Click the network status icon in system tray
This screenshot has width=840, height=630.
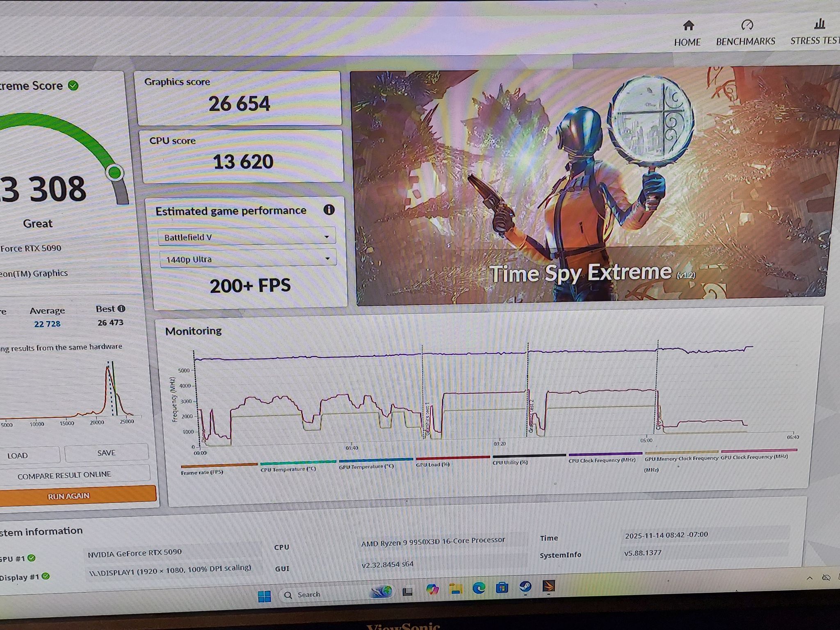826,577
